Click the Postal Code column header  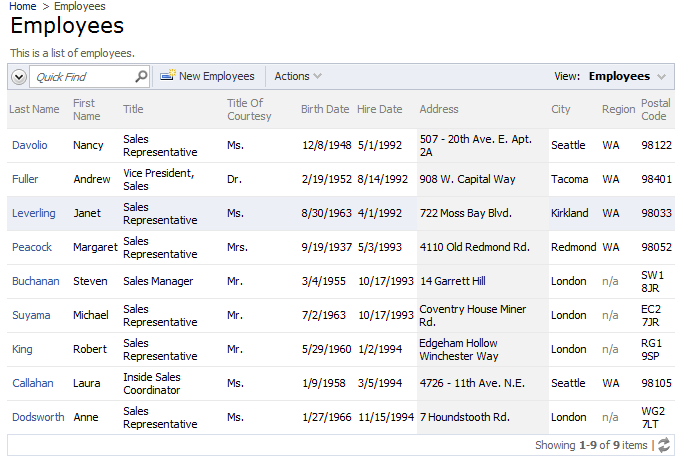tap(655, 109)
